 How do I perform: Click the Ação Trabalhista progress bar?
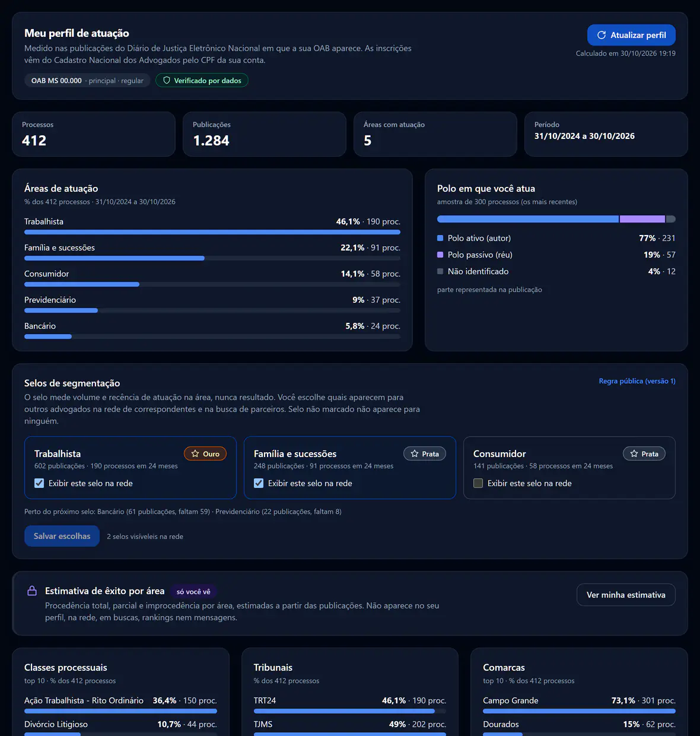click(x=120, y=711)
